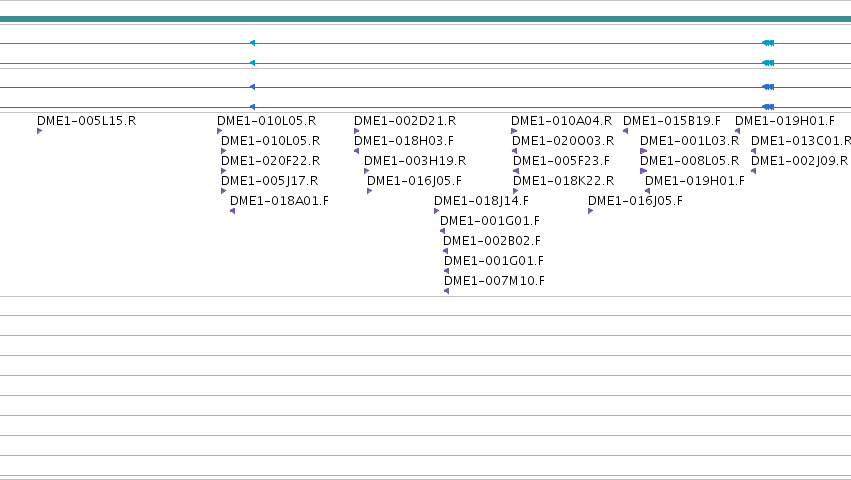
Task: Select the DME1-002B02.F label
Action: click(x=492, y=241)
